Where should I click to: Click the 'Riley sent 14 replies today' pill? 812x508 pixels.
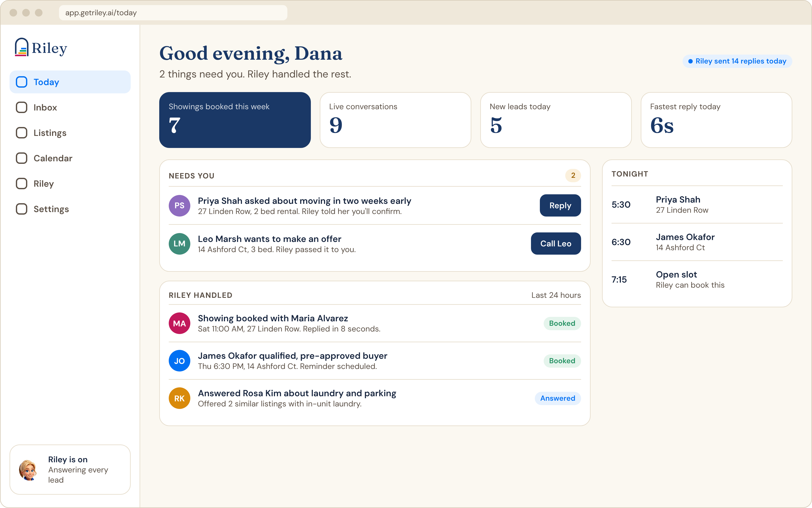coord(737,61)
